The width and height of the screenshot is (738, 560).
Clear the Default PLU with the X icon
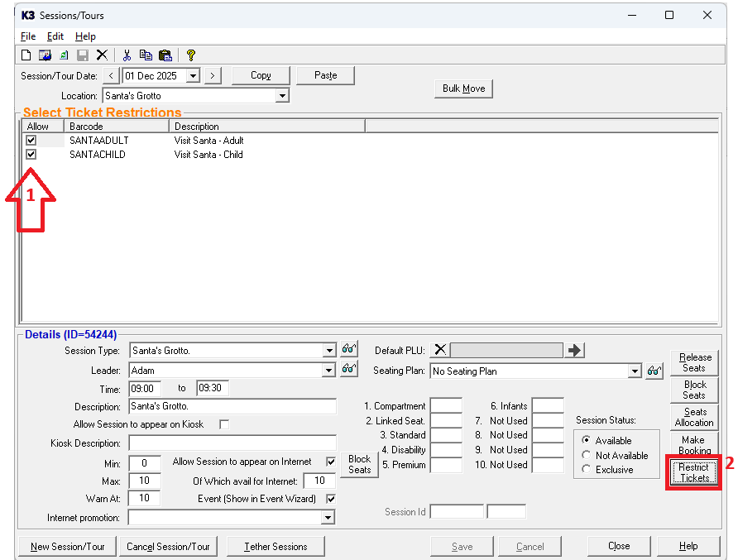tap(440, 350)
